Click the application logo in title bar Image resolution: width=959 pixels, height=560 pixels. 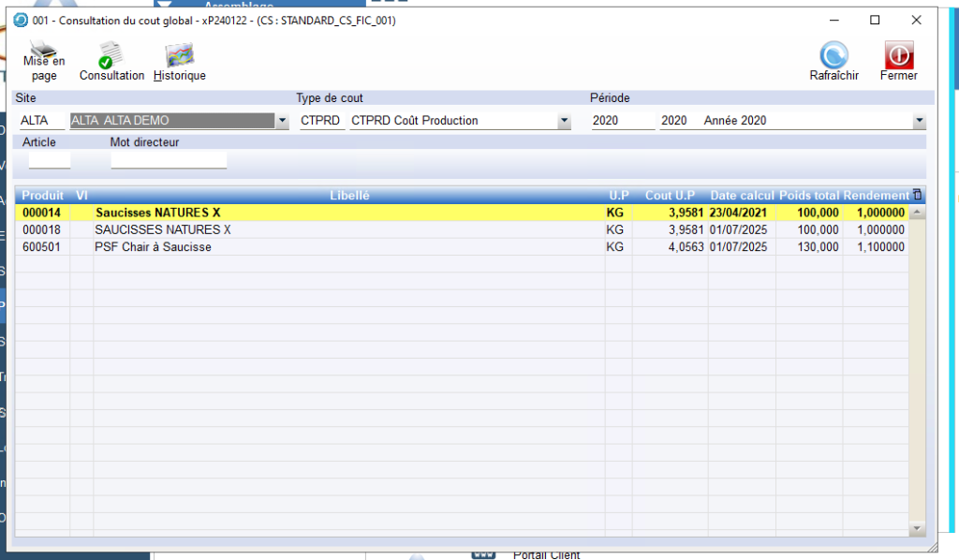click(21, 20)
